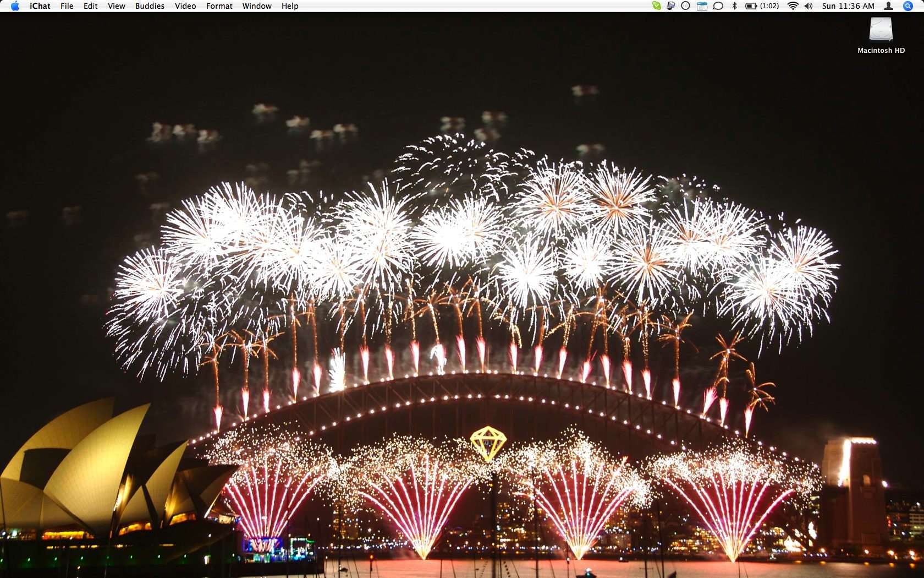
Task: Open Spotlight search
Action: point(908,6)
